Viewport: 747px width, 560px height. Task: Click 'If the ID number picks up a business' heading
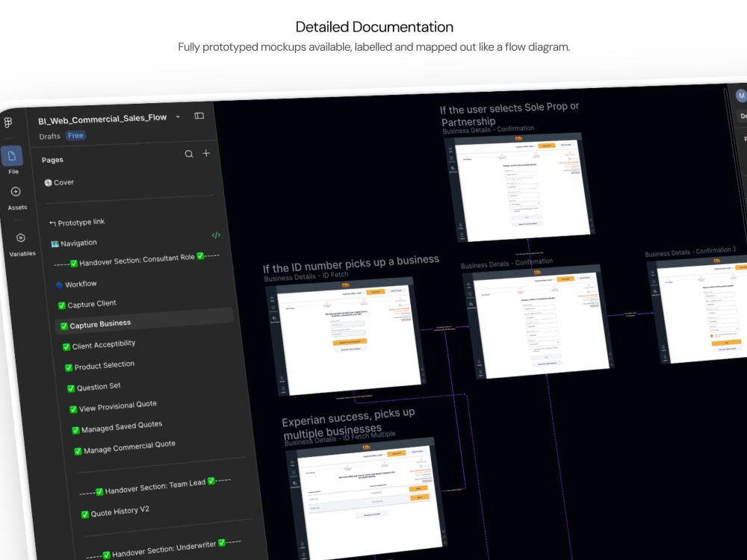(350, 264)
